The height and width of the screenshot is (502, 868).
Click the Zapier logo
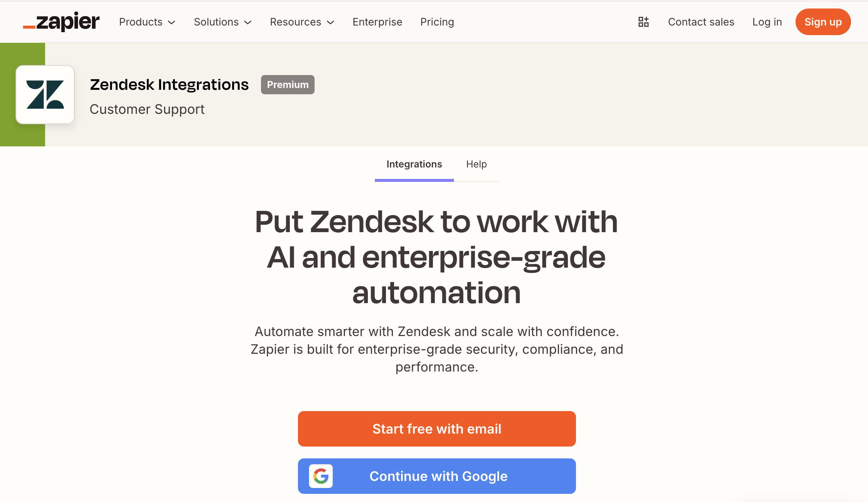(x=61, y=22)
